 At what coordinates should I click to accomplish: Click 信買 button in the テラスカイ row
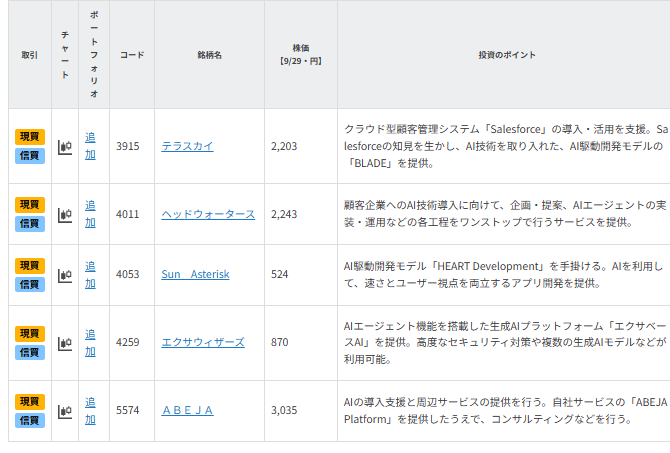click(x=30, y=156)
